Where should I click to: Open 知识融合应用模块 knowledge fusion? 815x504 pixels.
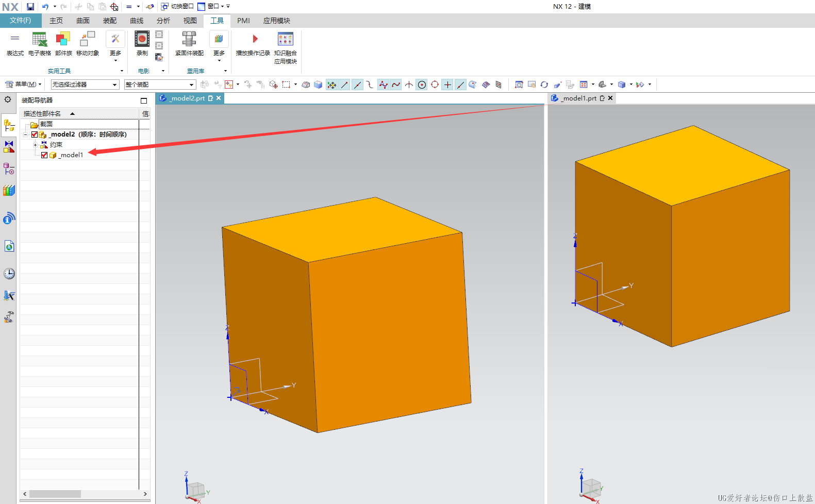point(286,48)
